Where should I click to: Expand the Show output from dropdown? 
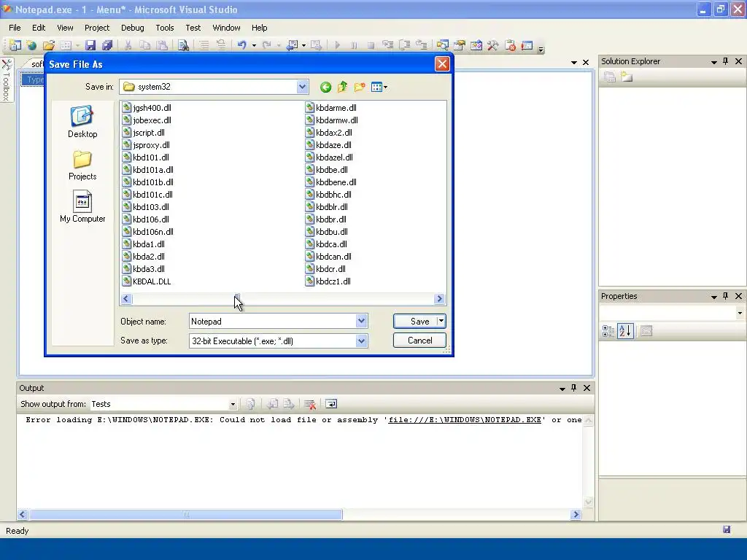[x=233, y=404]
